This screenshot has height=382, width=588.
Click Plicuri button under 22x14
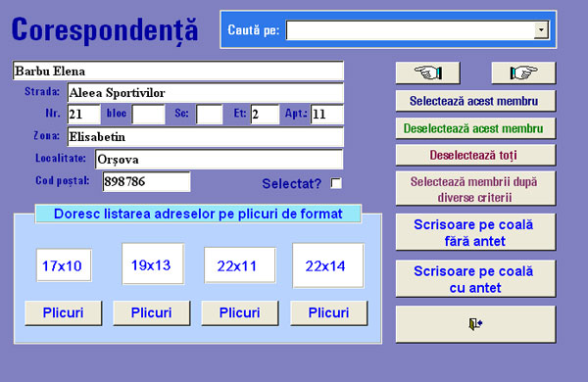(x=329, y=312)
